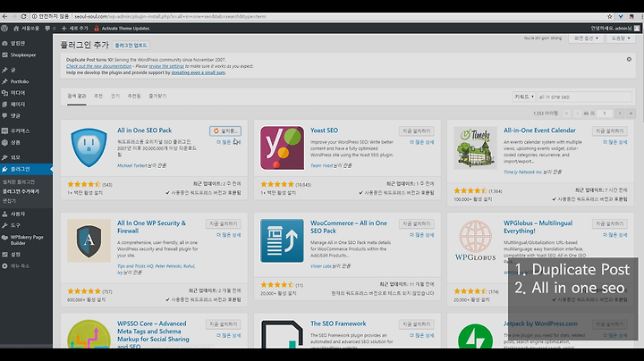This screenshot has height=361, width=644.
Task: Click the current page number field
Action: (604, 113)
